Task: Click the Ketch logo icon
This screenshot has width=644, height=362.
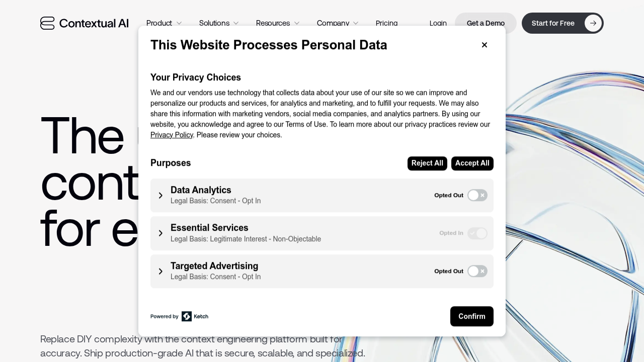Action: click(187, 316)
